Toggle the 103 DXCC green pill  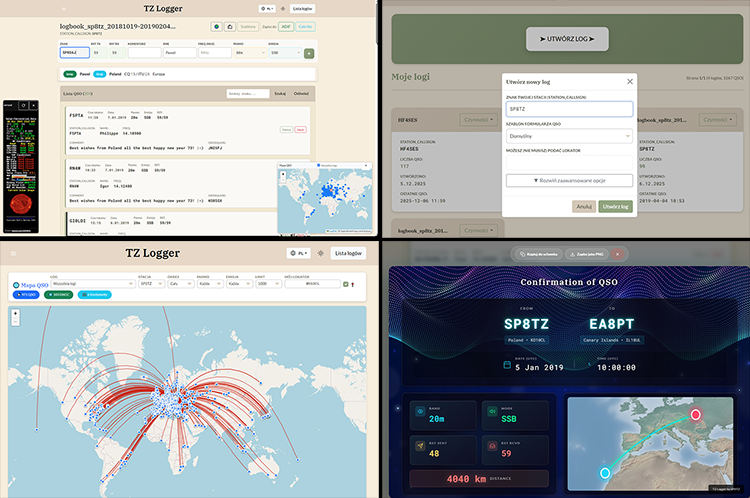(x=55, y=295)
